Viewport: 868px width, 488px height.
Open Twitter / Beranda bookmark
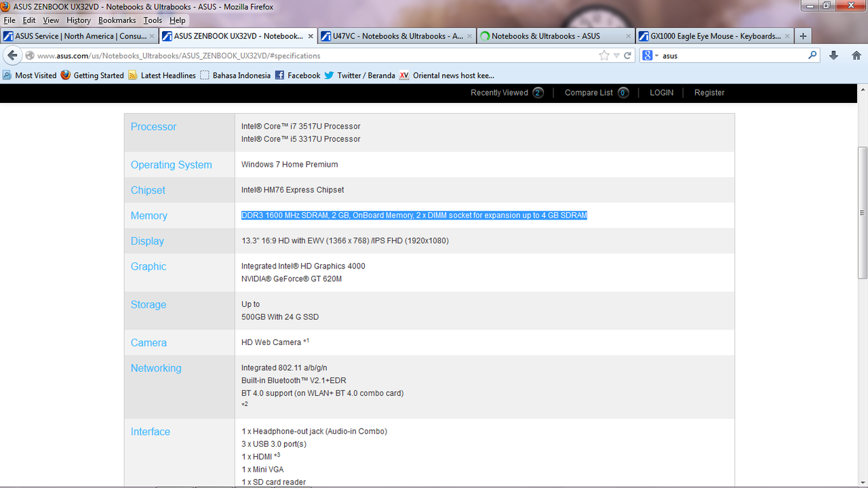click(x=359, y=75)
